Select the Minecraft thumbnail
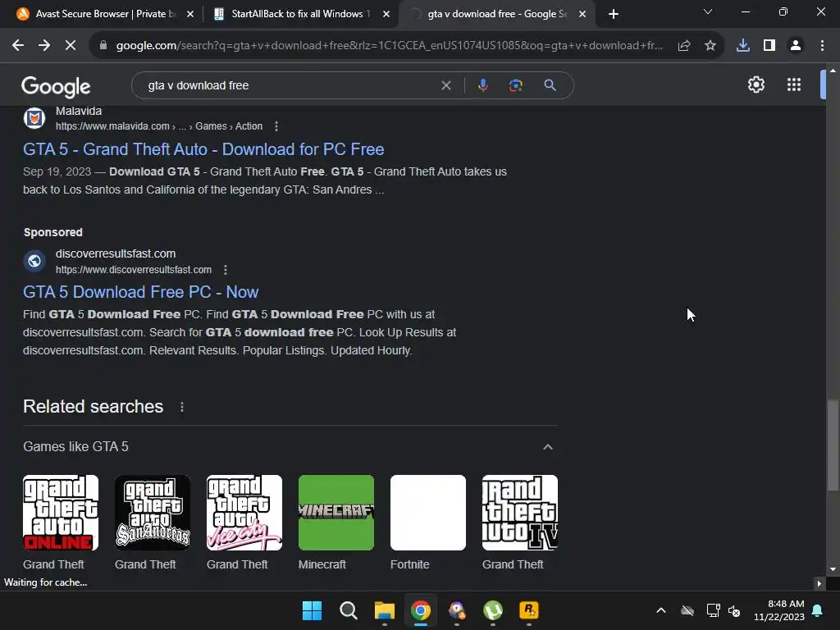 point(336,513)
